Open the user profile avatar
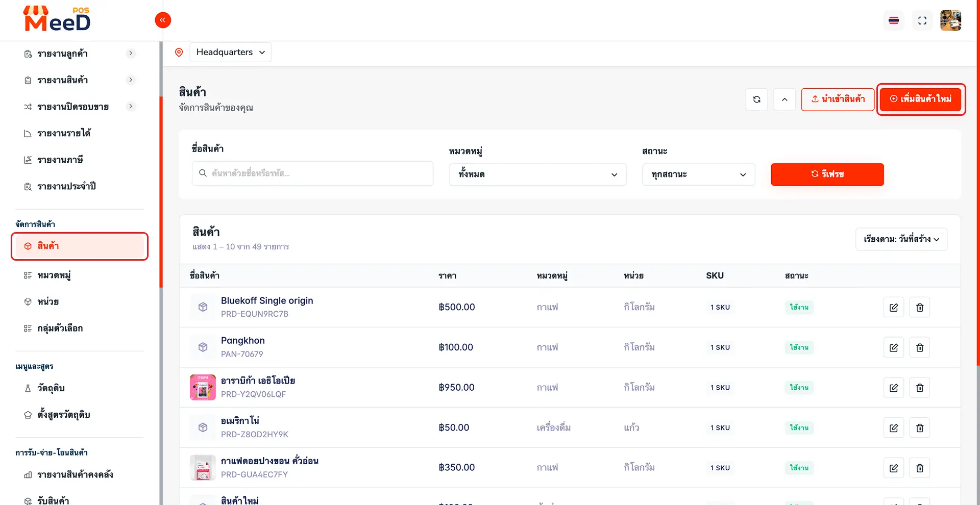The height and width of the screenshot is (505, 980). 951,20
